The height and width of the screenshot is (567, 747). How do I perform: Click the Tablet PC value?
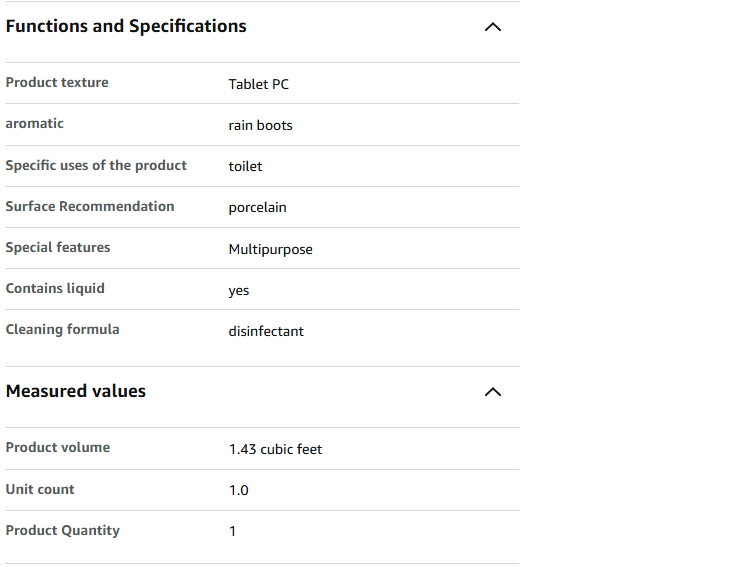pyautogui.click(x=258, y=84)
